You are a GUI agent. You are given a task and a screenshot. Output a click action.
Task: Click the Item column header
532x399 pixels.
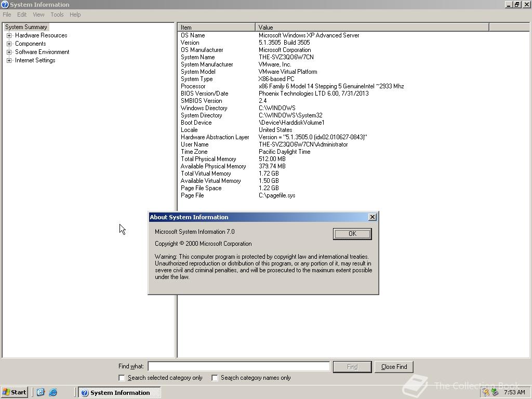tap(217, 28)
